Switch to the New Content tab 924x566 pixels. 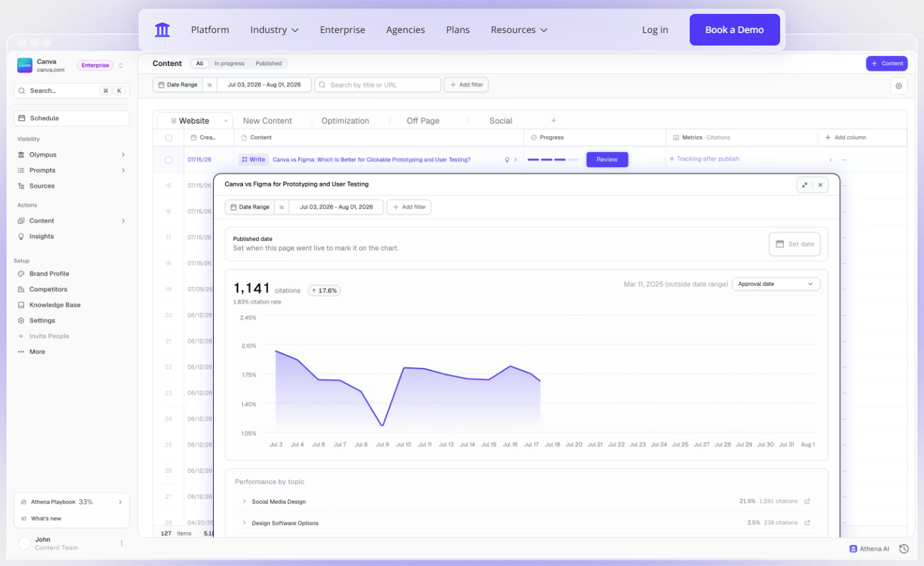(x=267, y=121)
